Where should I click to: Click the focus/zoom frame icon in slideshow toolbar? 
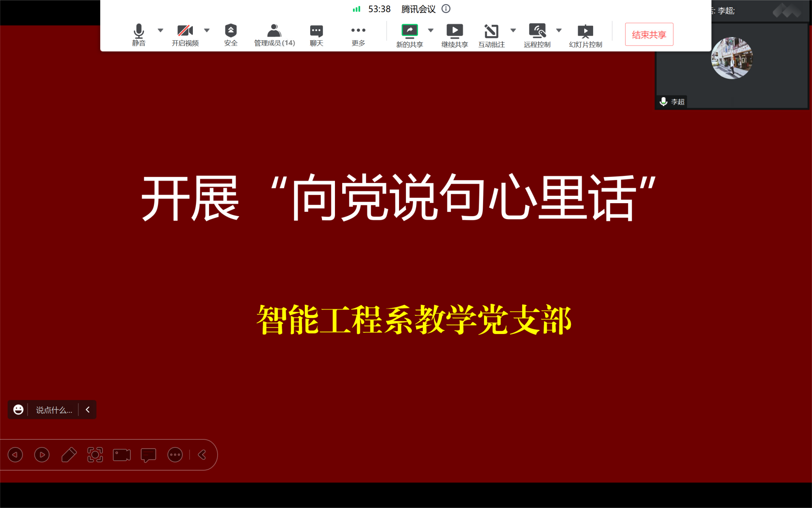[x=95, y=455]
